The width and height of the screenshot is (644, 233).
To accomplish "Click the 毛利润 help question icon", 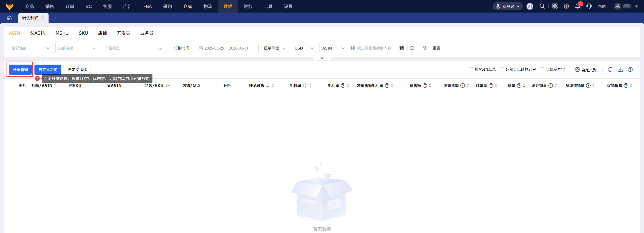I will (305, 86).
